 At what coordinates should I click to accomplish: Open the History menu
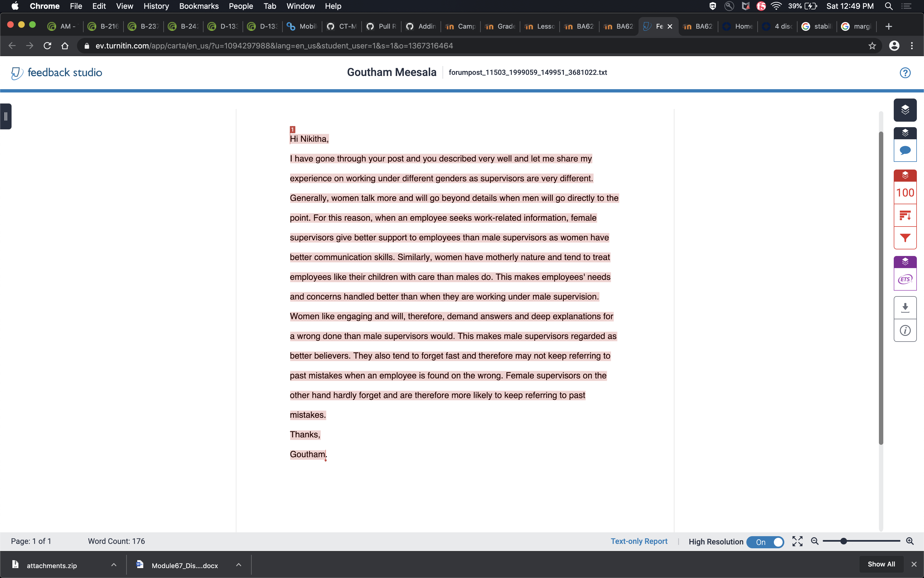click(156, 6)
